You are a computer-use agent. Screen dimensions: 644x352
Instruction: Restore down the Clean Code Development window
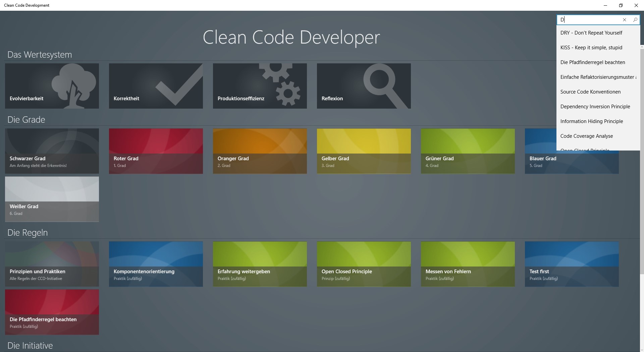(x=621, y=5)
